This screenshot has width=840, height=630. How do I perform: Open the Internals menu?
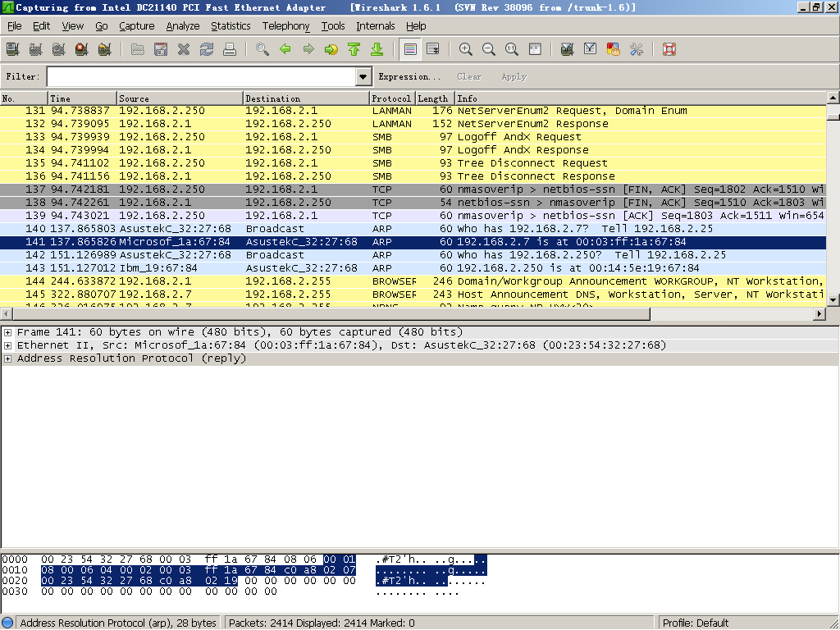click(376, 26)
